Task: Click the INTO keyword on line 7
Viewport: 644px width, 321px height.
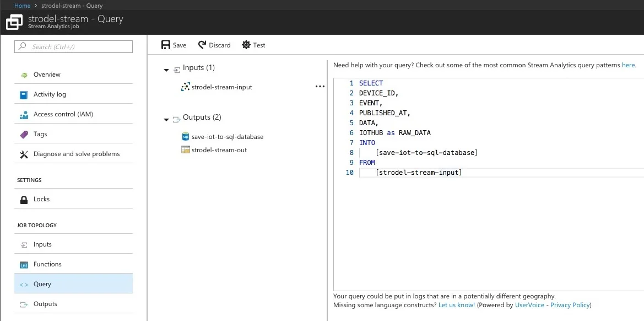Action: [x=367, y=143]
